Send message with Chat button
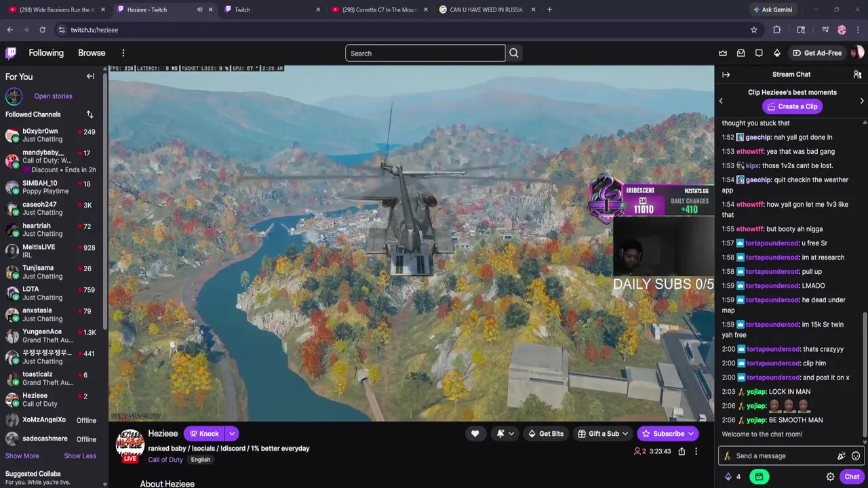 coord(852,477)
